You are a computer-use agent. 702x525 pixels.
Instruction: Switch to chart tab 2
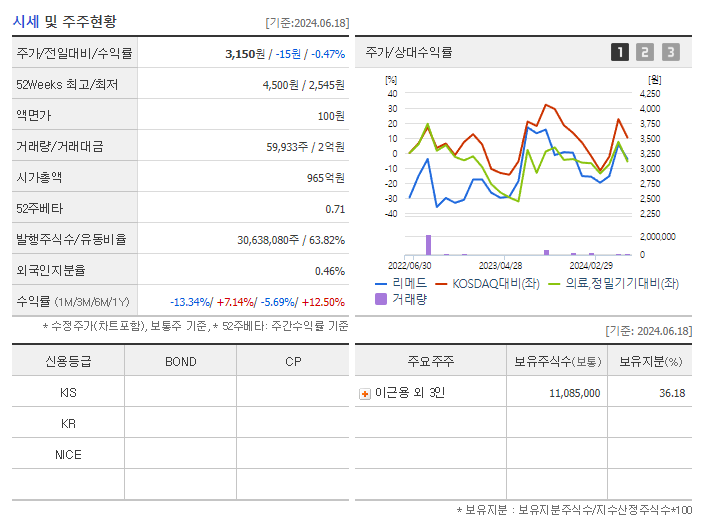[645, 52]
